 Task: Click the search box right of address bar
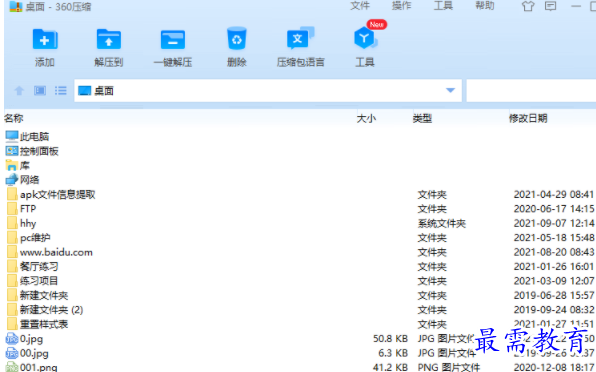coord(531,90)
